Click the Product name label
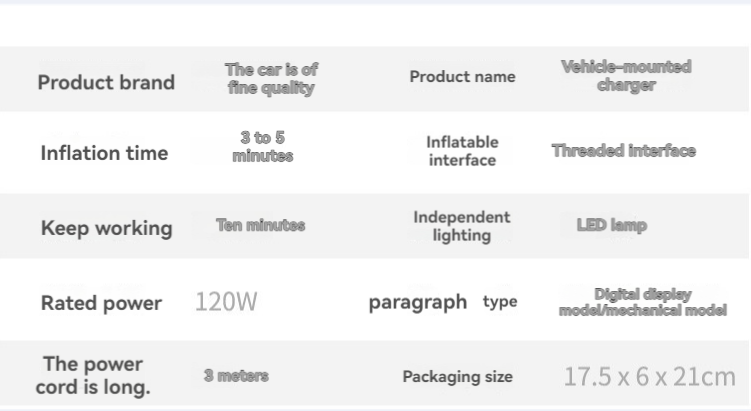Image resolution: width=751 pixels, height=411 pixels. pos(462,77)
